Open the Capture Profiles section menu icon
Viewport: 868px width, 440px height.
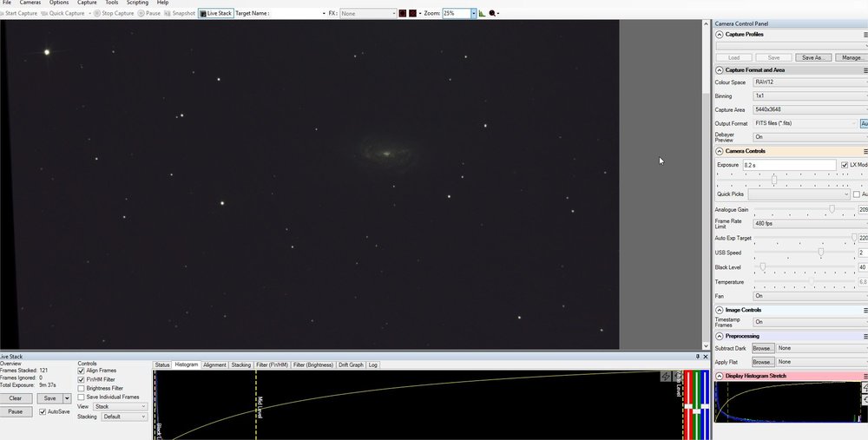865,35
